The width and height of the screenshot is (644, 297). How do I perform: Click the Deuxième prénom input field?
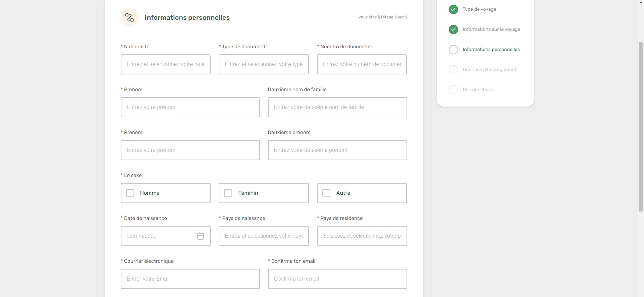pos(337,150)
